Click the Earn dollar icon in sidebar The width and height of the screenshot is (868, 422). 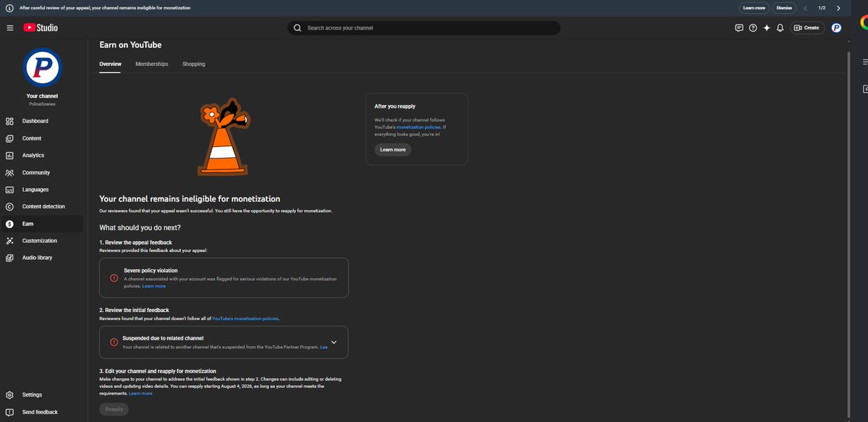tap(9, 224)
